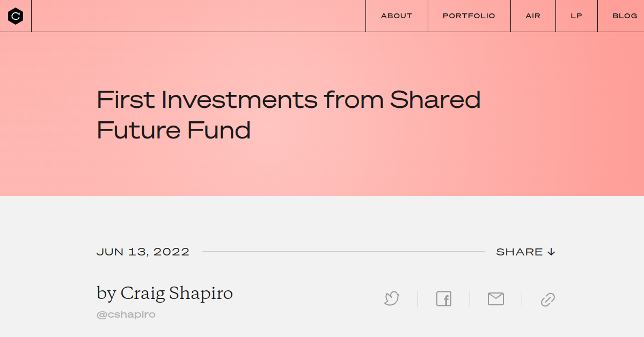The image size is (644, 337).
Task: Click the boxed Facebook f icon
Action: pyautogui.click(x=444, y=299)
